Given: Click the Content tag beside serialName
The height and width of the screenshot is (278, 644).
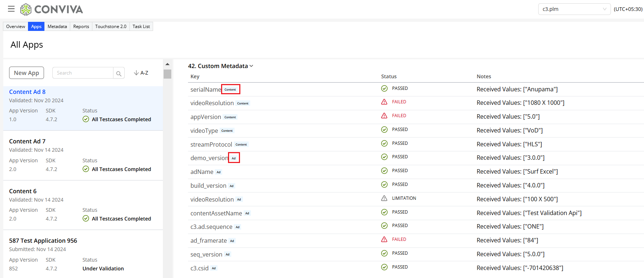Looking at the screenshot, I should [x=230, y=90].
